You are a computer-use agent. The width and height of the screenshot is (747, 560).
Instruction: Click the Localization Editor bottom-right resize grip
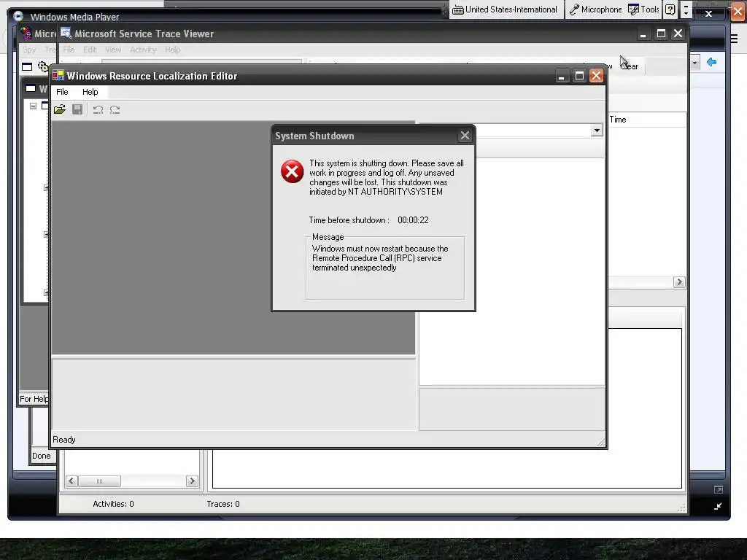point(601,443)
